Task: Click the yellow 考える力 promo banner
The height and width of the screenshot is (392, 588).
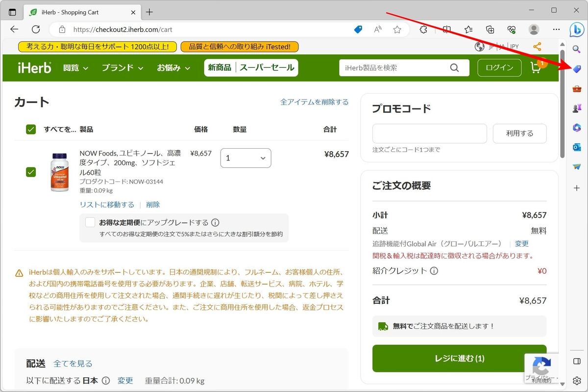Action: [x=97, y=47]
